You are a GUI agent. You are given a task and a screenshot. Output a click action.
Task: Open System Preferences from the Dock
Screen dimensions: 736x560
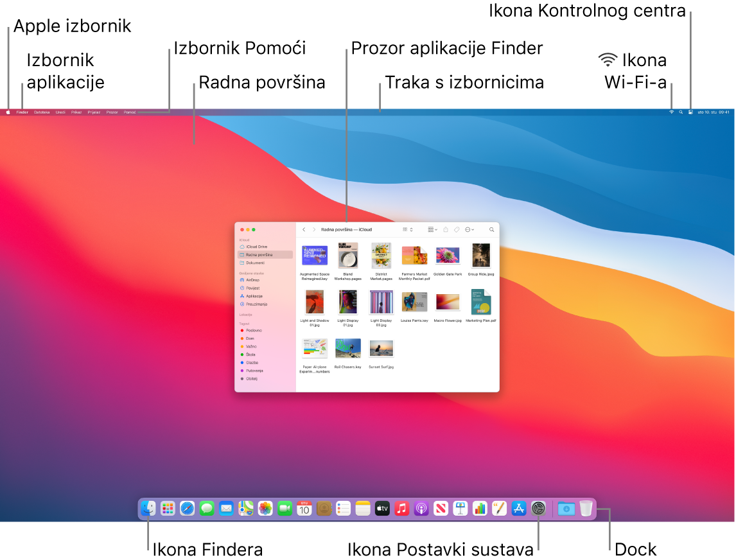pos(539,509)
